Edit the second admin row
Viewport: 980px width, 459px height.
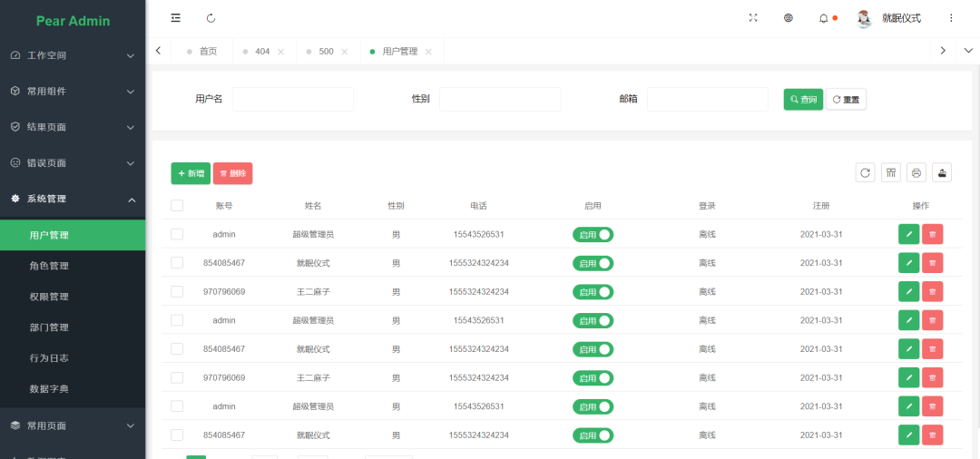908,320
